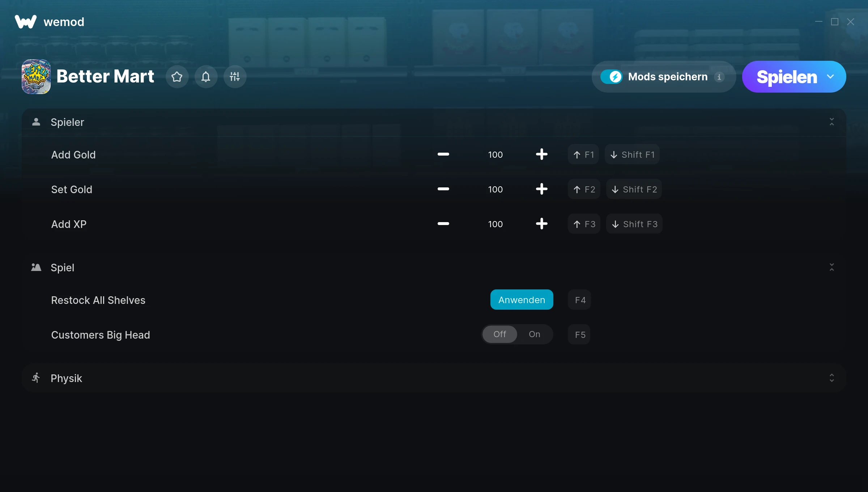
Task: Click the Add Gold label
Action: point(73,155)
